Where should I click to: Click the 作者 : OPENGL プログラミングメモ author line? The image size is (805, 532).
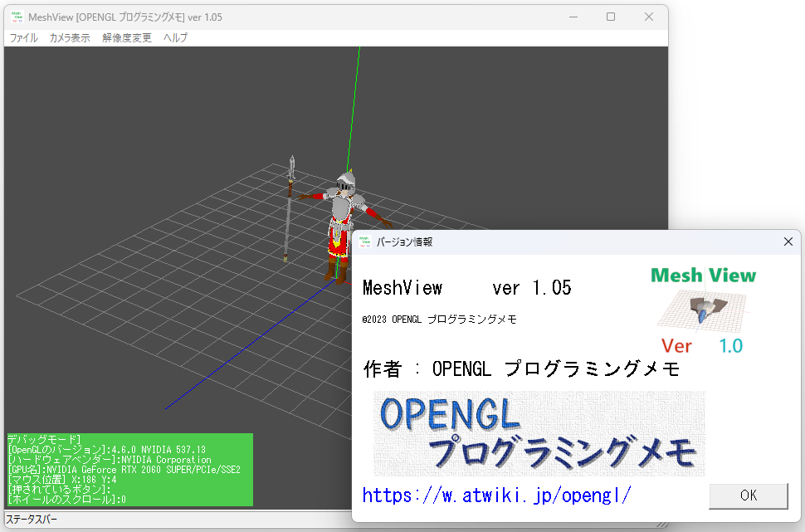[x=522, y=368]
